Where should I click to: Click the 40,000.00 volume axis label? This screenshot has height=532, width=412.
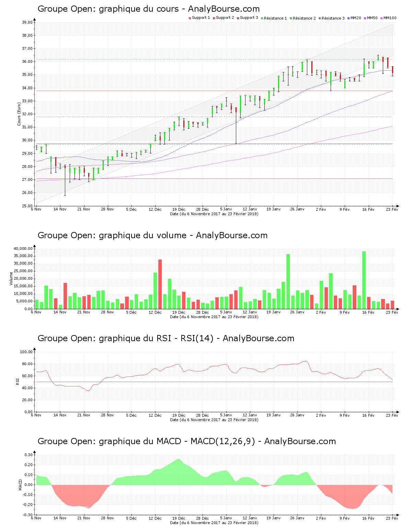click(x=23, y=248)
